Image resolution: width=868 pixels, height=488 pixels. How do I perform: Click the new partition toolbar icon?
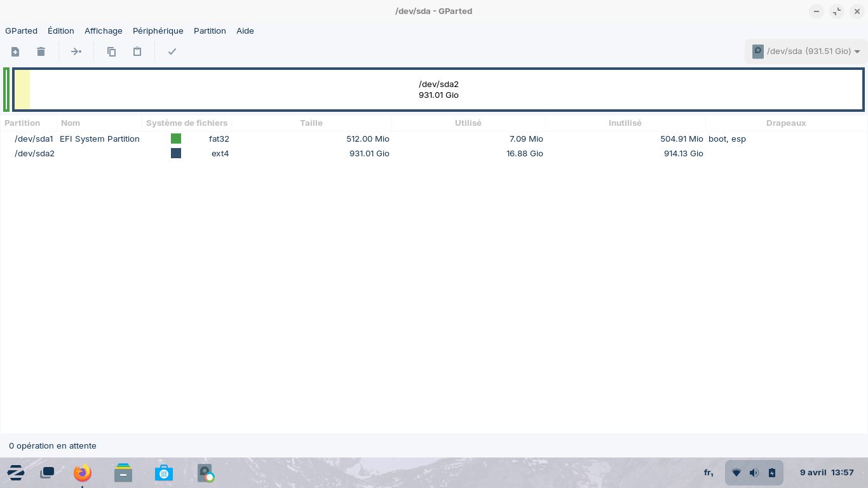(15, 51)
